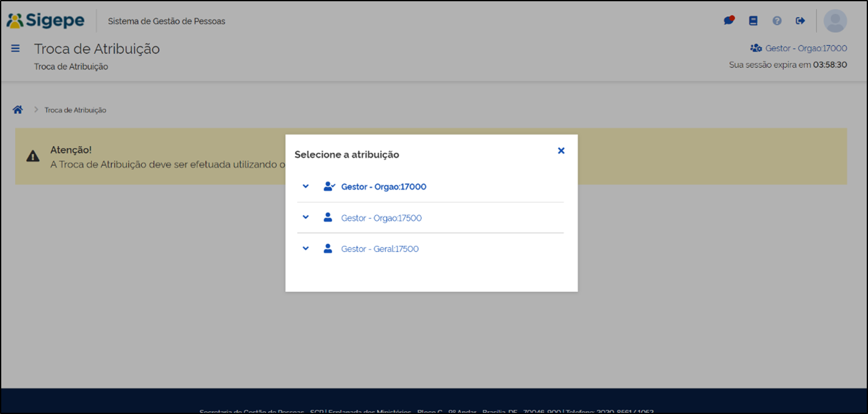This screenshot has width=868, height=414.
Task: Click the Troca de Atribuição breadcrumb item
Action: 75,110
